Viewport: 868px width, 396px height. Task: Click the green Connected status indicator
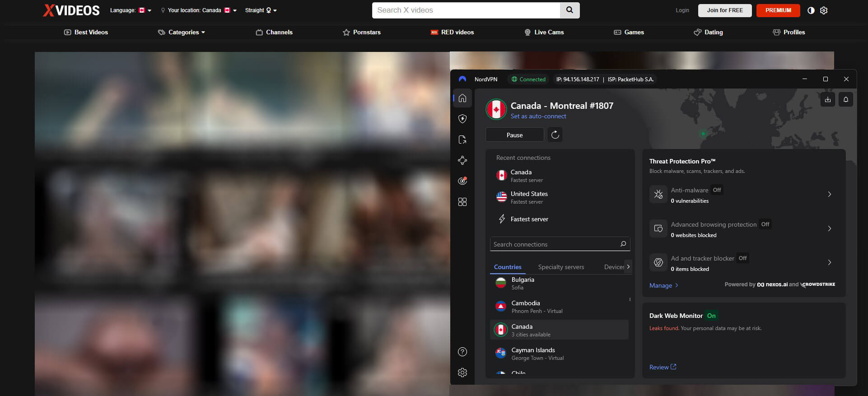tap(528, 79)
